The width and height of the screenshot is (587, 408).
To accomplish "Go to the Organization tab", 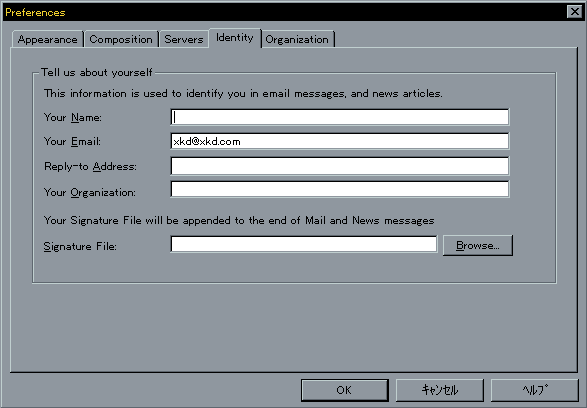I will 297,39.
